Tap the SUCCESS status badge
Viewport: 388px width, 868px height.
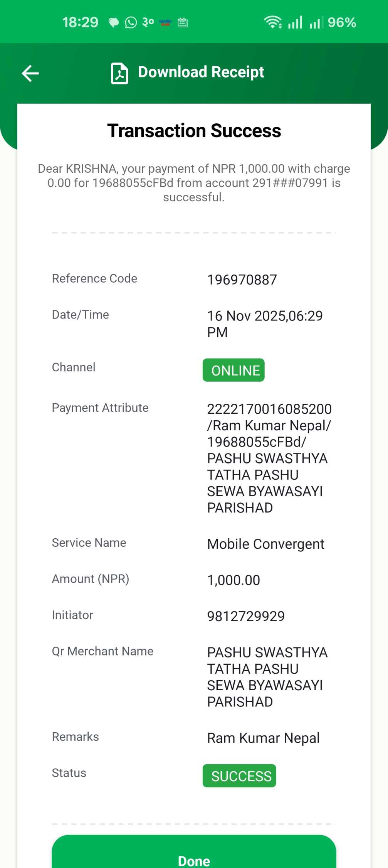click(x=239, y=776)
